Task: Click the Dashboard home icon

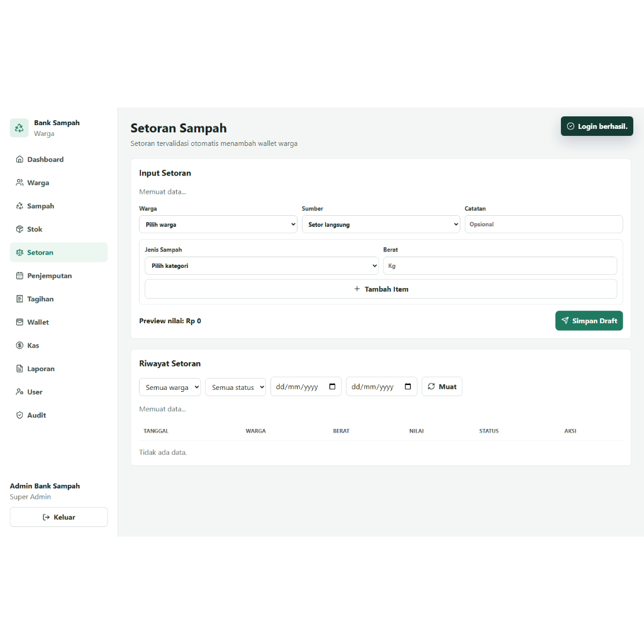Action: (19, 159)
